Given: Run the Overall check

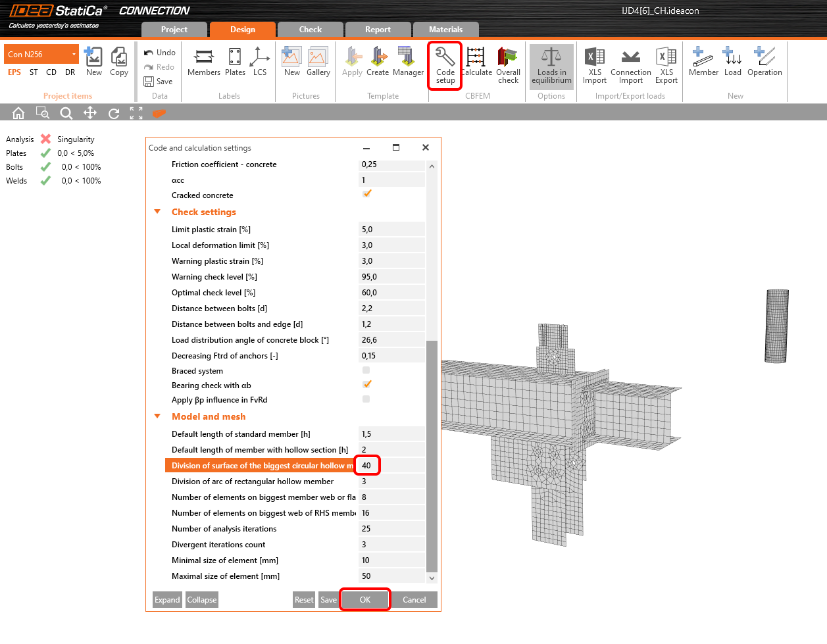Looking at the screenshot, I should click(x=508, y=65).
